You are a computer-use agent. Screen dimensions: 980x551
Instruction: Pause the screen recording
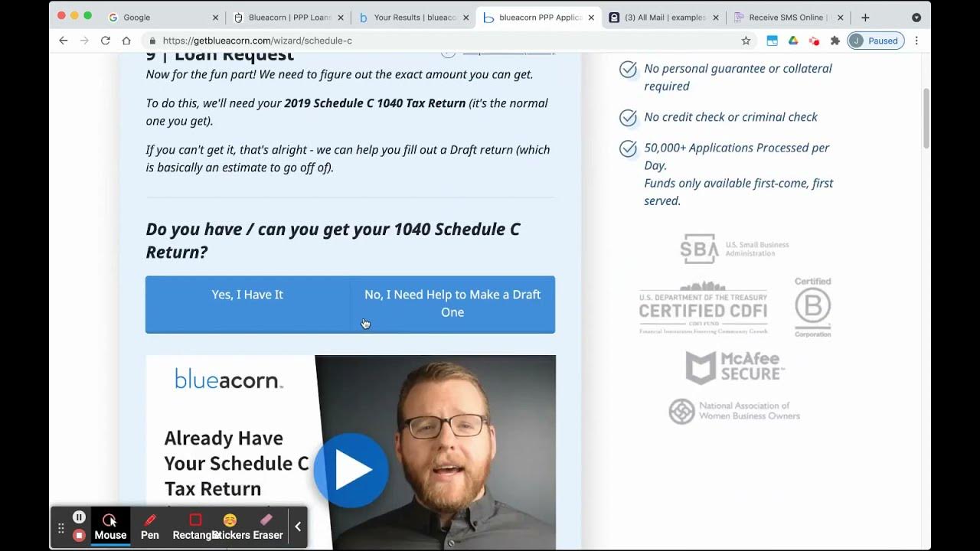tap(79, 517)
